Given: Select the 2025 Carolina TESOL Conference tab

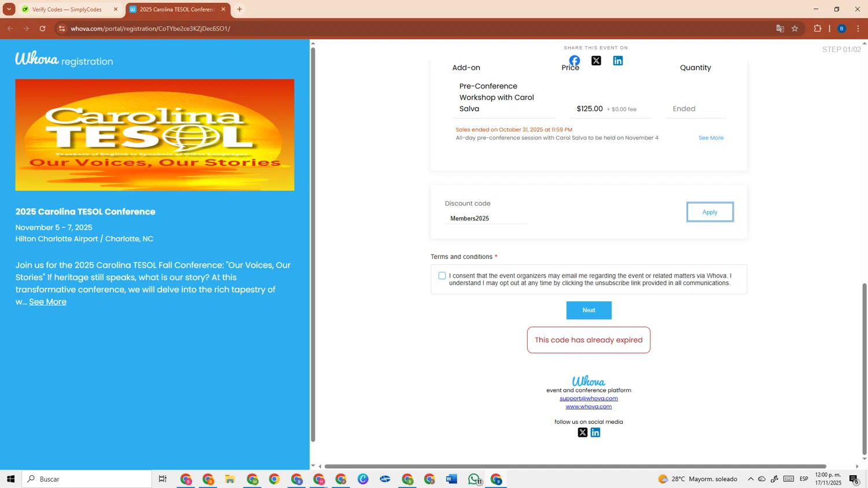Looking at the screenshot, I should (176, 9).
